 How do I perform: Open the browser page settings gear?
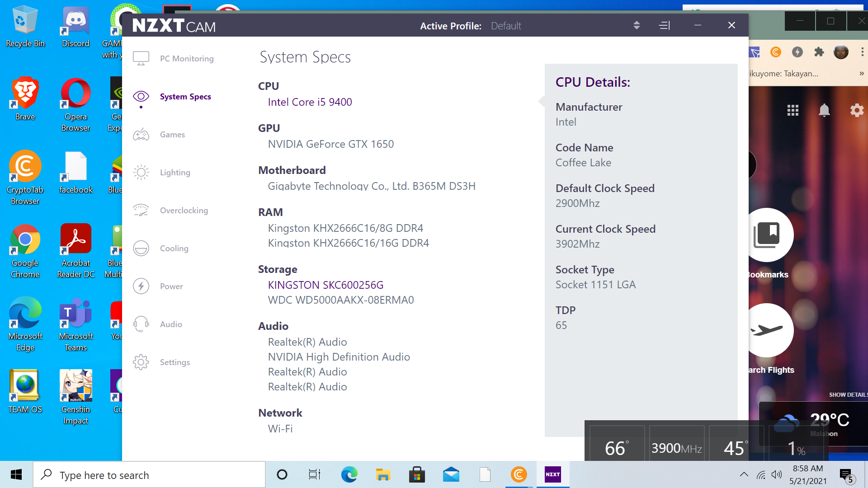click(857, 110)
